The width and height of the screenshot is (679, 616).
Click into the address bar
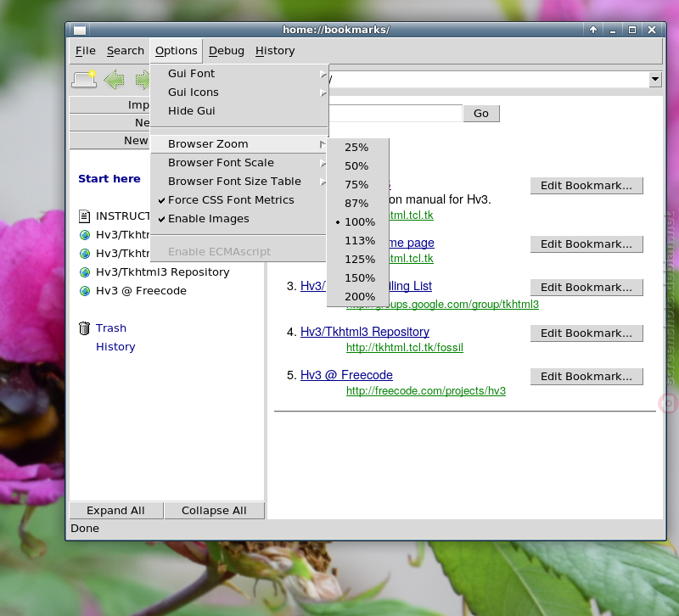[x=489, y=79]
